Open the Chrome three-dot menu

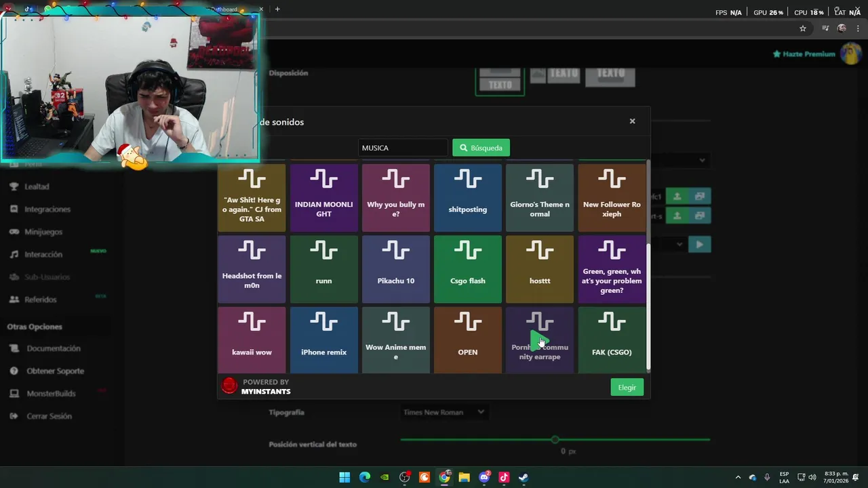coord(858,28)
